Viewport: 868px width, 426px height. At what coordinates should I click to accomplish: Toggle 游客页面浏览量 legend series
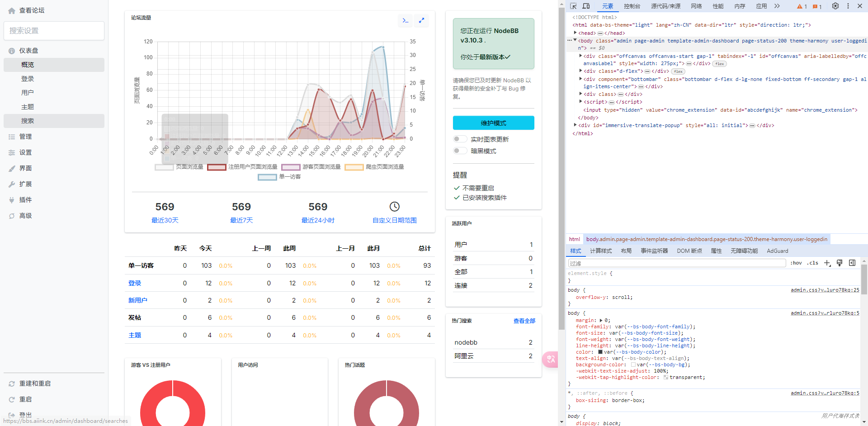point(311,167)
